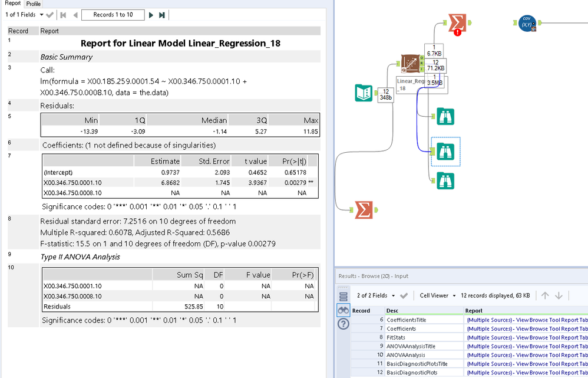Open the help question mark icon
This screenshot has height=378, width=588.
343,324
